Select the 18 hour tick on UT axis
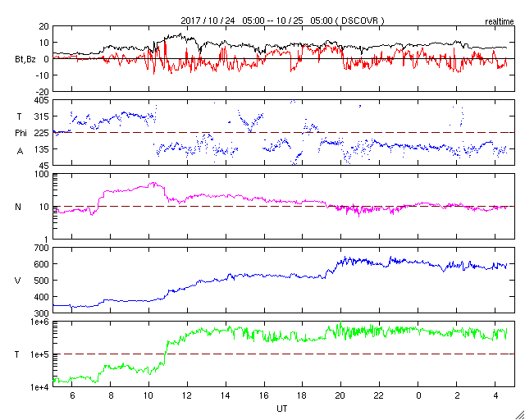 (303, 395)
